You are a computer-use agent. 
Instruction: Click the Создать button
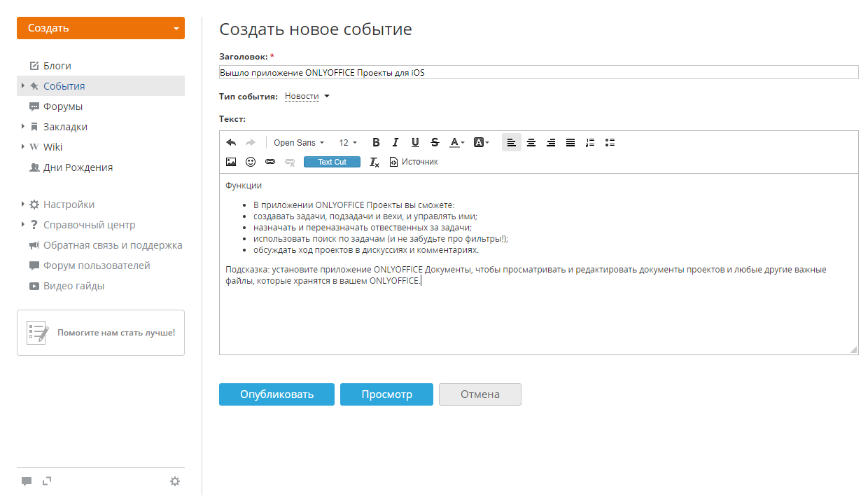(101, 28)
